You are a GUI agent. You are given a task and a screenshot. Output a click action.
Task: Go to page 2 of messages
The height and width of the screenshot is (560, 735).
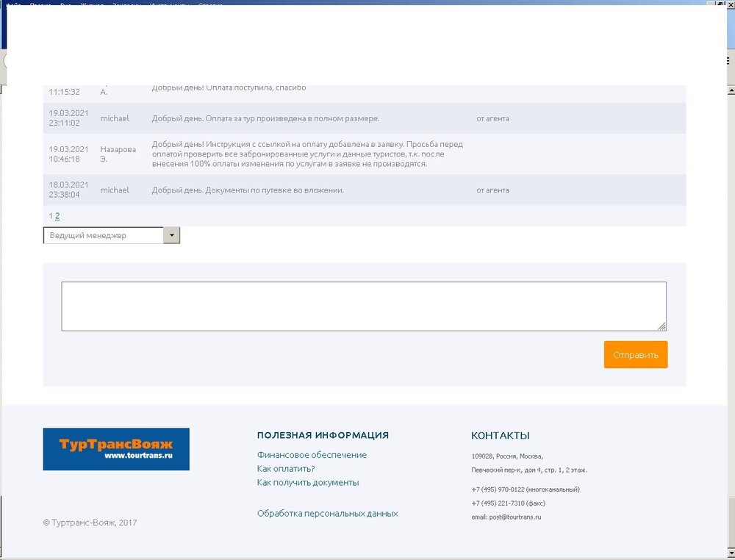[57, 216]
